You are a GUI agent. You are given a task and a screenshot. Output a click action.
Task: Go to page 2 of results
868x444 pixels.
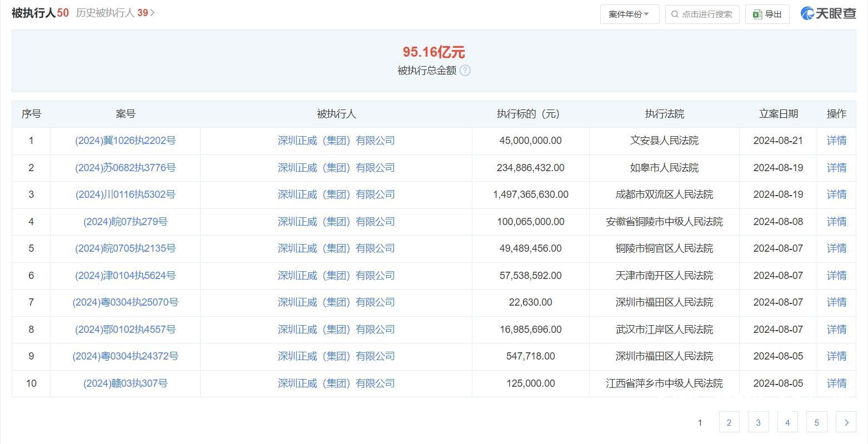[x=729, y=422]
